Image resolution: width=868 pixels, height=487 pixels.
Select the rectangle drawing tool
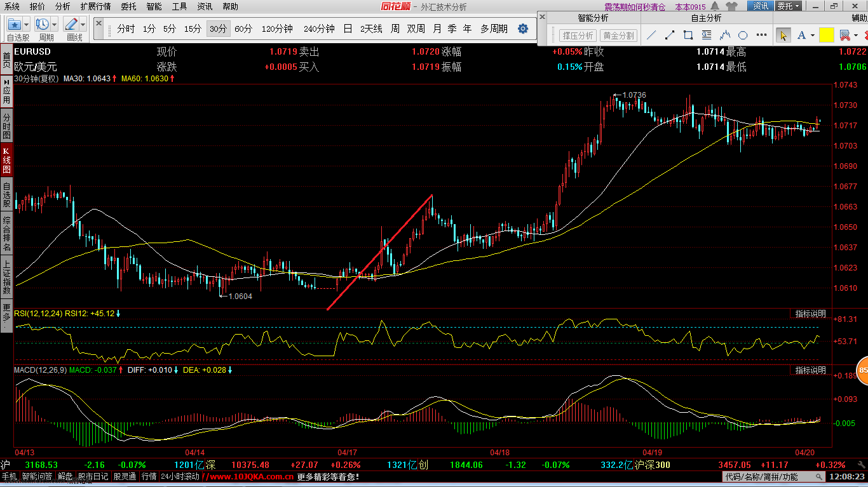(688, 36)
